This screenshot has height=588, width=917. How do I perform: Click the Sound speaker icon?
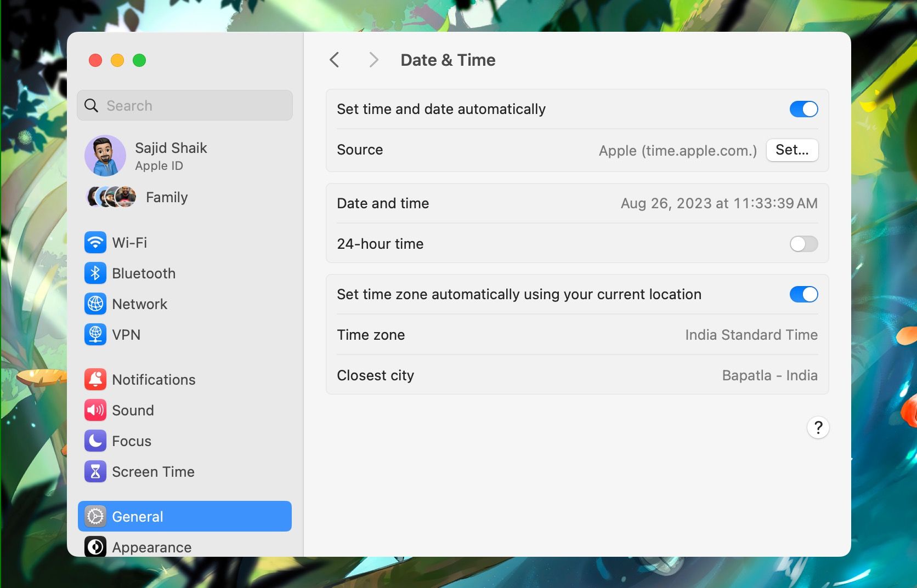coord(95,410)
